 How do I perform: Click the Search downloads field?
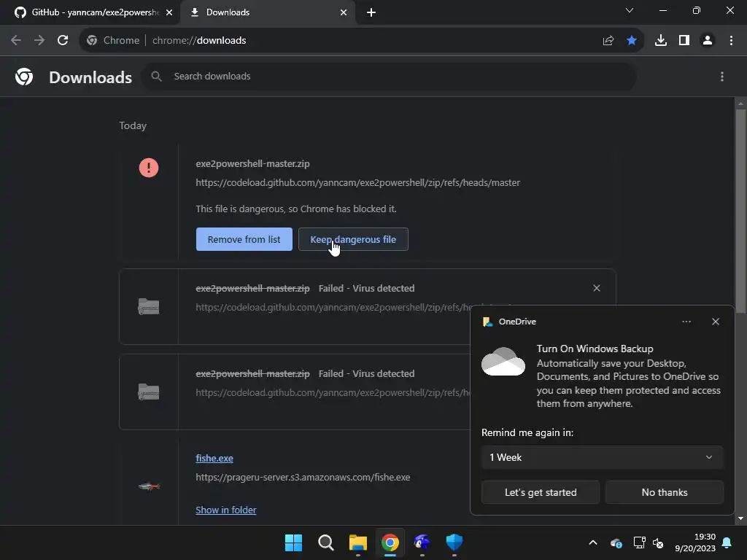pos(389,76)
